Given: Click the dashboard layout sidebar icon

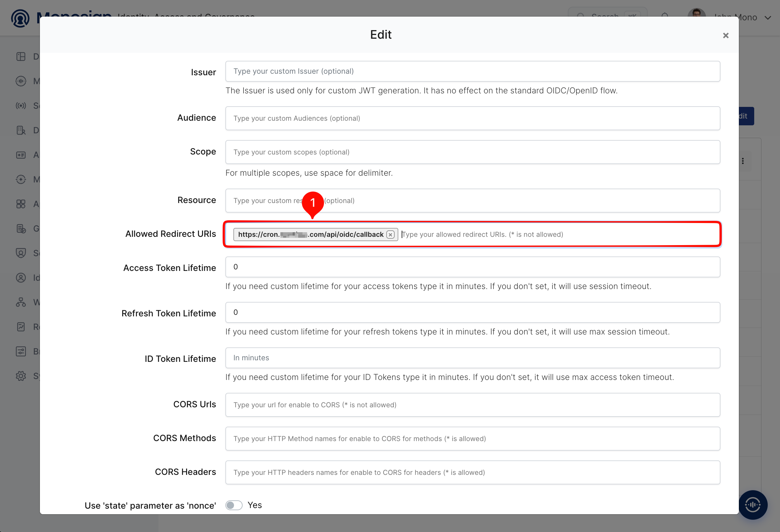Looking at the screenshot, I should (21, 57).
